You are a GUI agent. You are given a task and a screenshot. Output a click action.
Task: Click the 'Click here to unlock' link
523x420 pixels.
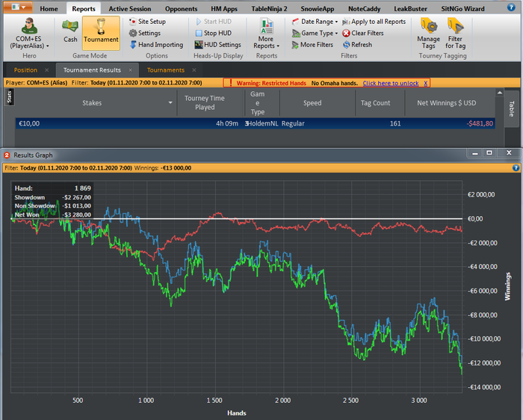pos(391,83)
